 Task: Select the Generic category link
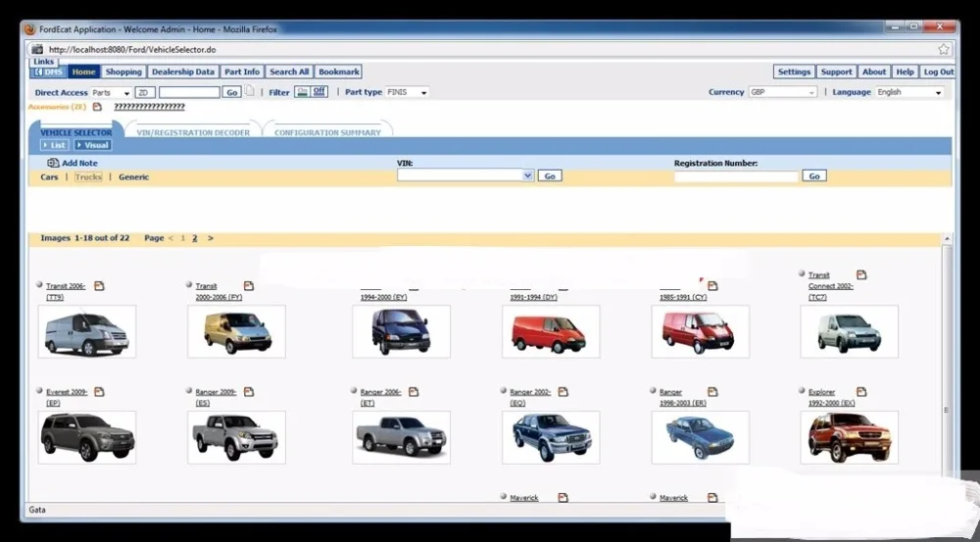(x=133, y=177)
